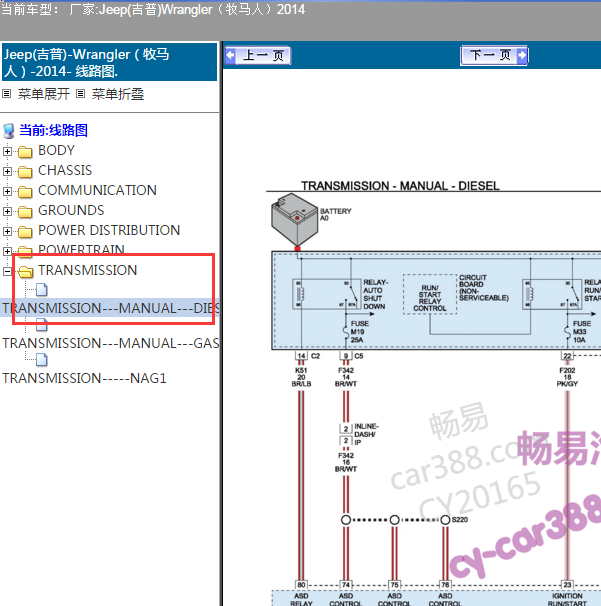The width and height of the screenshot is (601, 606).
Task: Click the battery A0 symbol in diagram
Action: coord(295,220)
